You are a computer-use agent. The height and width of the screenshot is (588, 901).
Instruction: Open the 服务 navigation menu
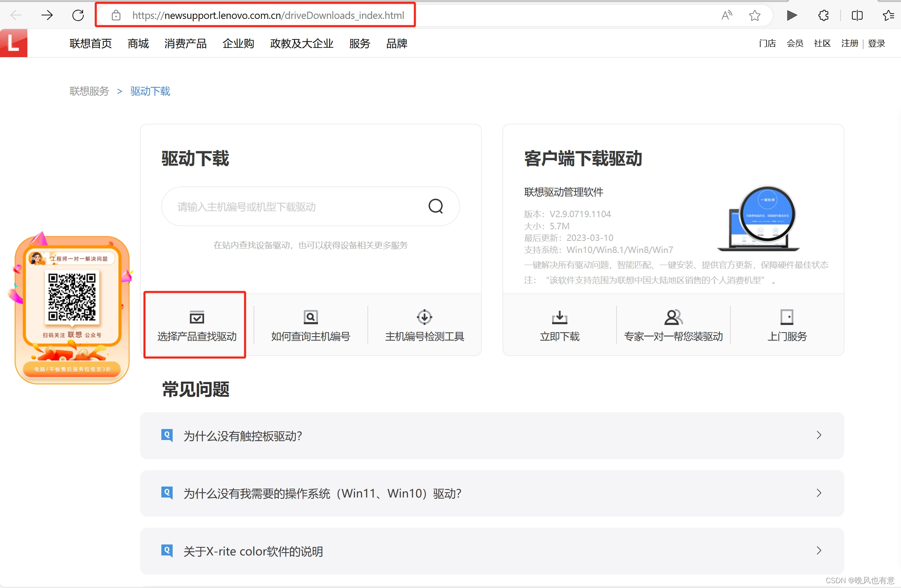(x=359, y=43)
